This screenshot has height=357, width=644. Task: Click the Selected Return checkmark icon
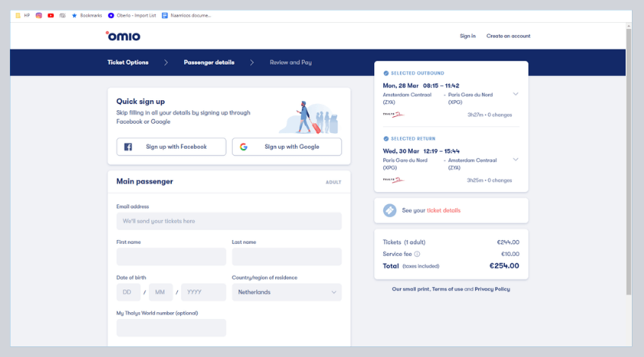coord(385,139)
